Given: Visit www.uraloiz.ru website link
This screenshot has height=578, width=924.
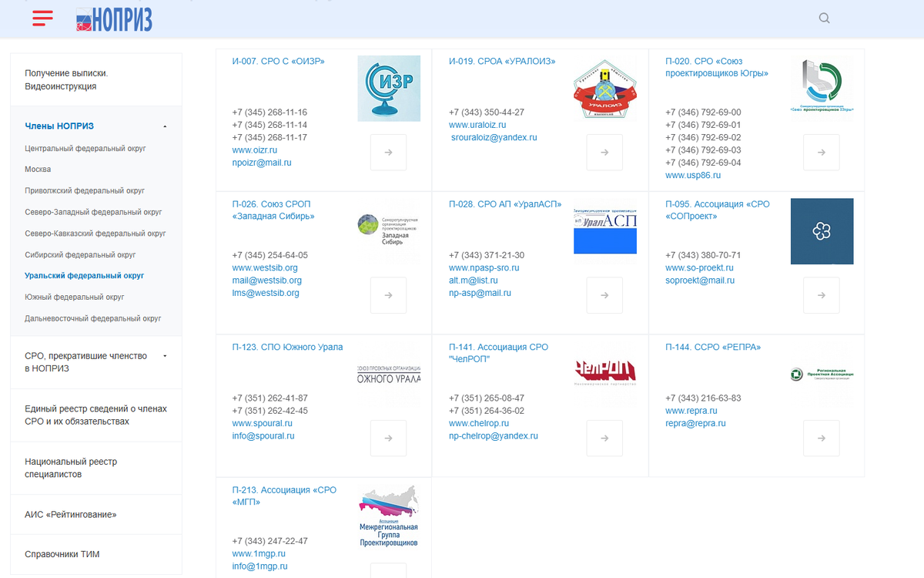Looking at the screenshot, I should (x=477, y=125).
